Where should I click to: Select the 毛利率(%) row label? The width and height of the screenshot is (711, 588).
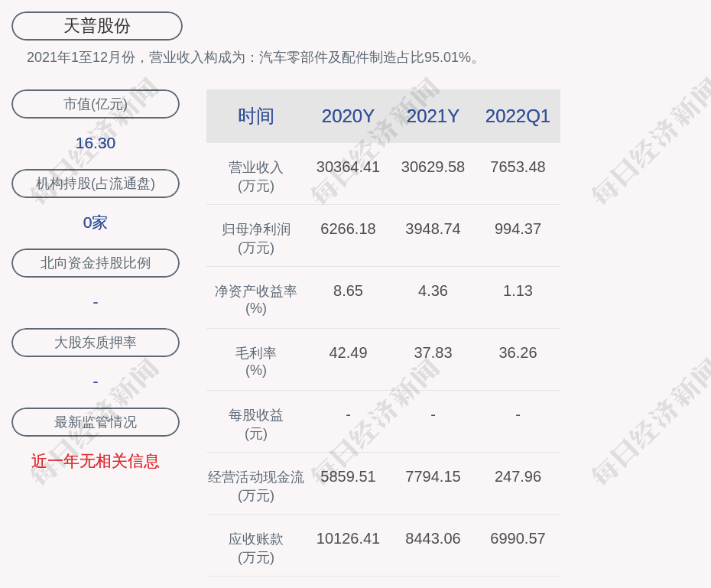[x=256, y=362]
